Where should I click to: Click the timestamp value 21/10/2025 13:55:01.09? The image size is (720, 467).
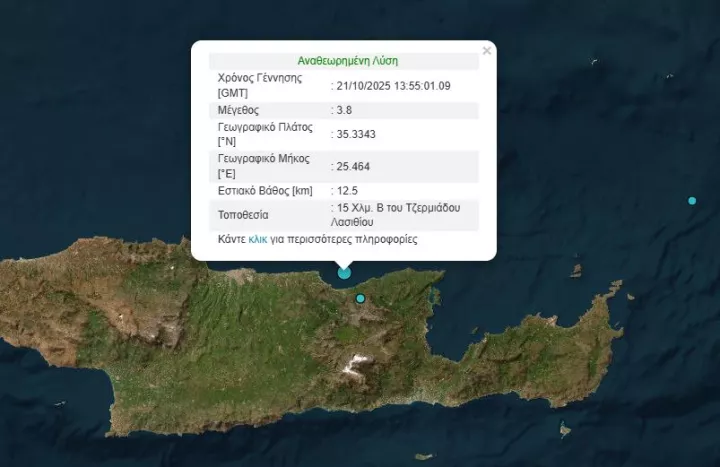393,85
